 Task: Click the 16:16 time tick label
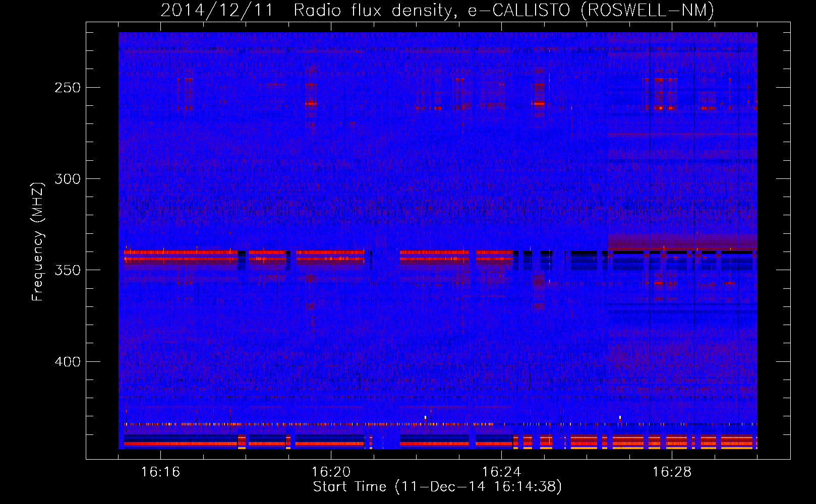[160, 472]
